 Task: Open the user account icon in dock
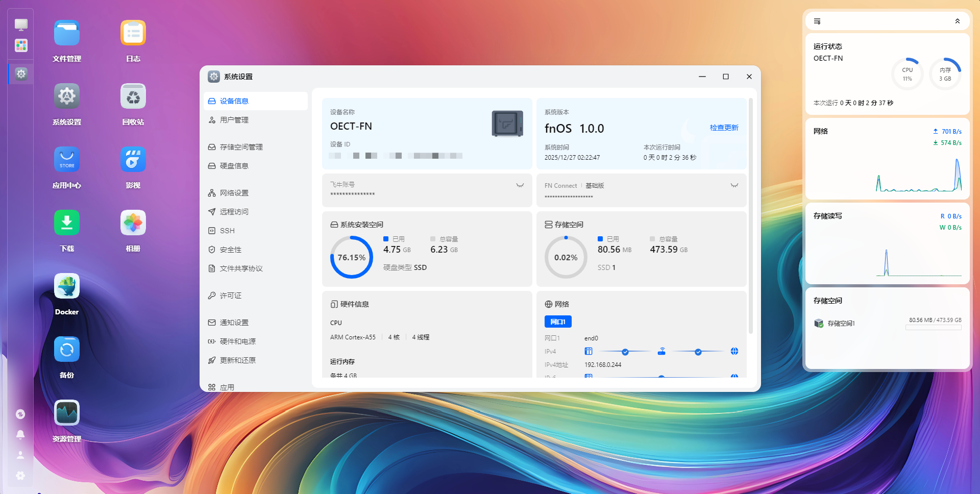tap(20, 455)
